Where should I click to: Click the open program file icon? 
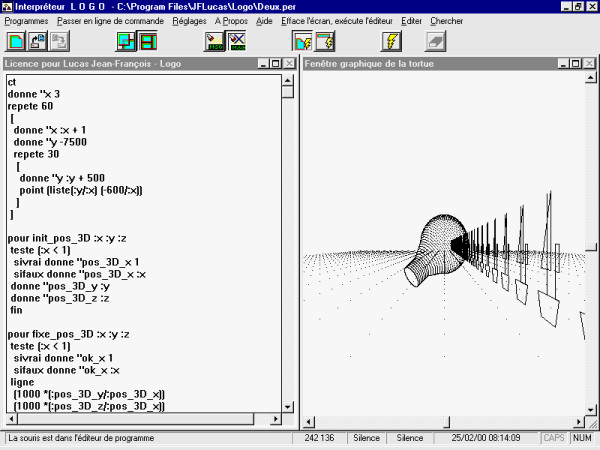pos(39,42)
